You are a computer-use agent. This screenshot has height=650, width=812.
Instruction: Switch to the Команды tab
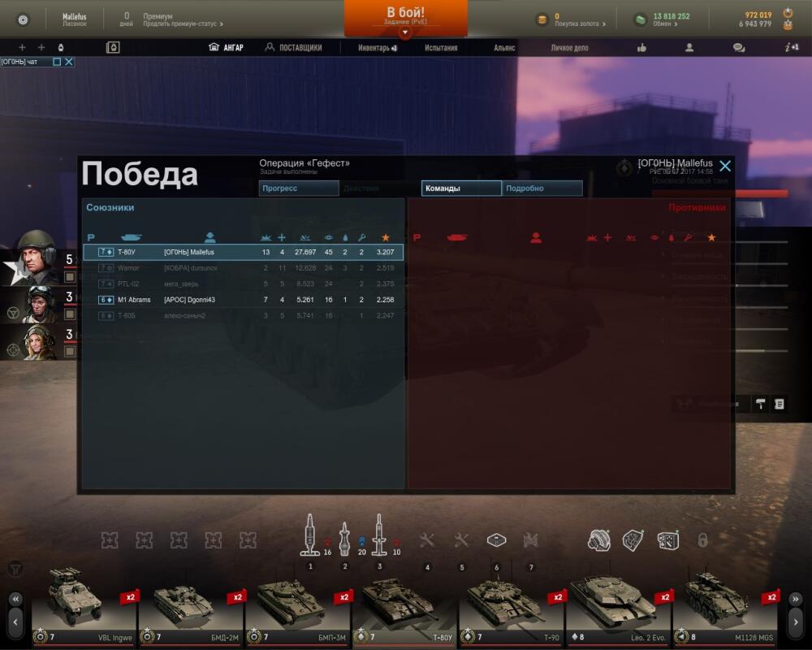click(x=461, y=188)
